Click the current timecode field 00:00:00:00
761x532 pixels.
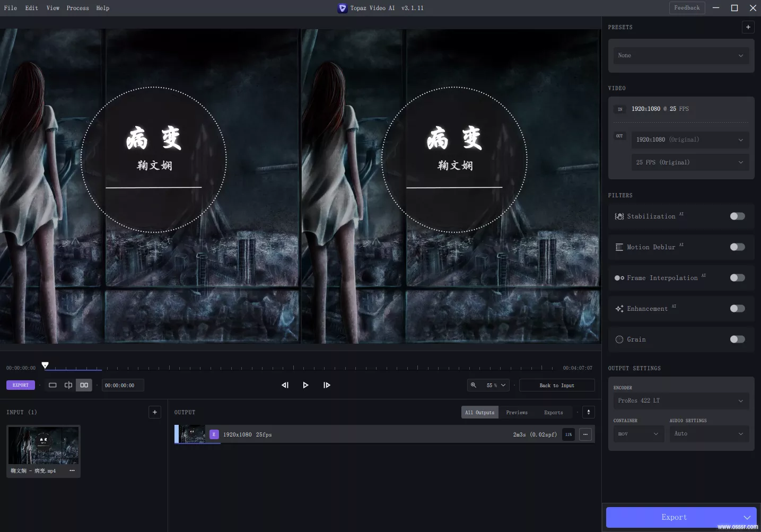[123, 385]
